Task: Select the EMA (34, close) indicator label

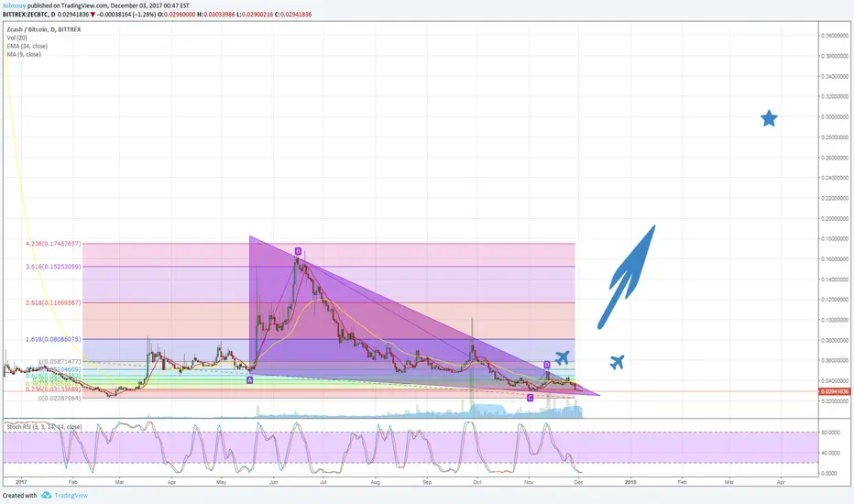Action: (x=27, y=47)
